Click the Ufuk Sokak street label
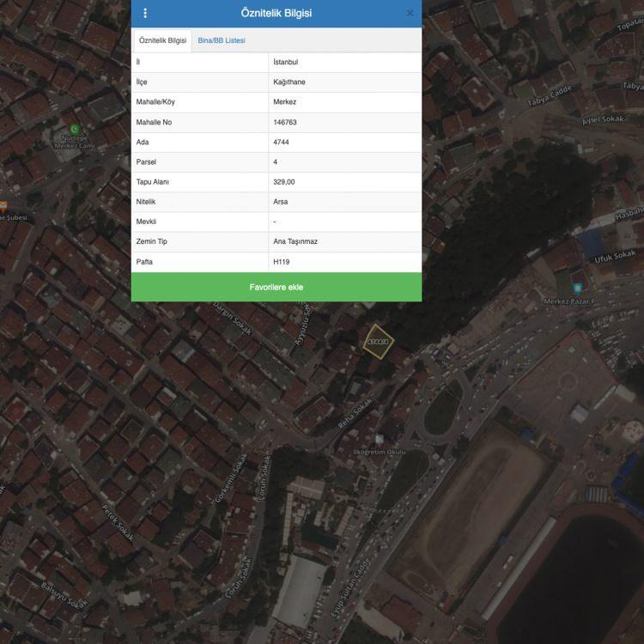Image resolution: width=644 pixels, height=644 pixels. (615, 257)
